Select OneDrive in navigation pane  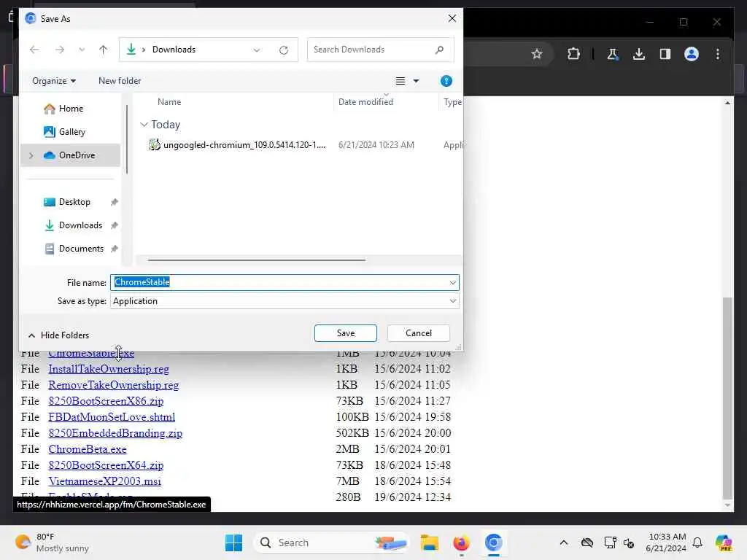70,155
